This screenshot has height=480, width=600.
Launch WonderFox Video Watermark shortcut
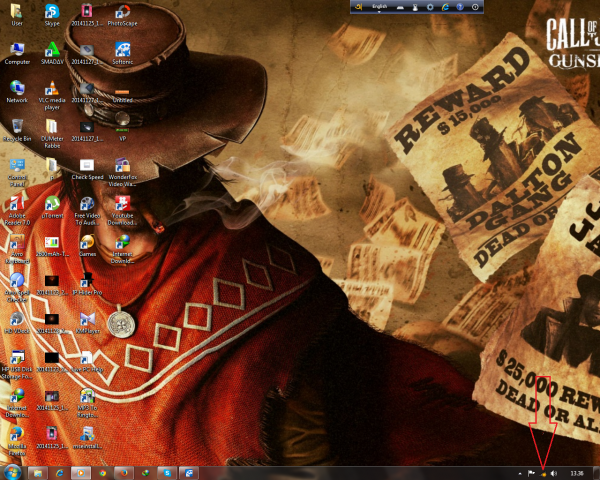tap(122, 172)
